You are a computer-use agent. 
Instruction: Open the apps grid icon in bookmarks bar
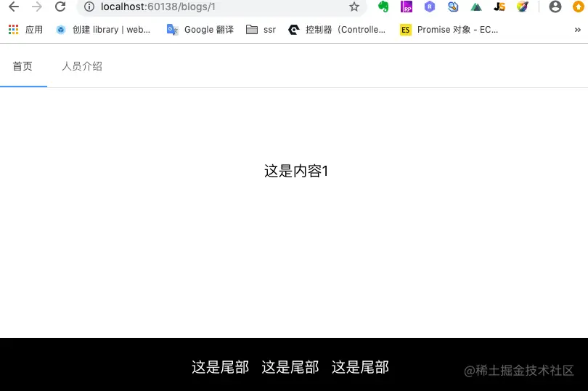tap(14, 30)
